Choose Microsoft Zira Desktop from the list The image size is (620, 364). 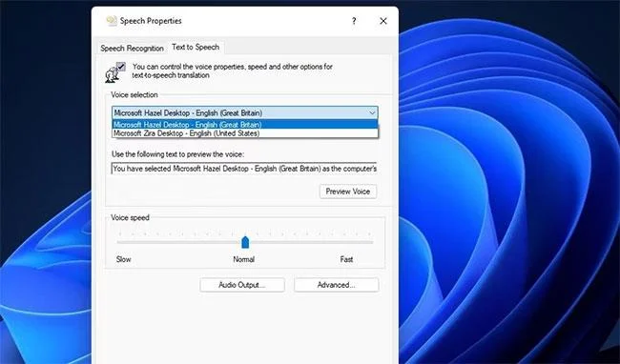tap(245, 133)
